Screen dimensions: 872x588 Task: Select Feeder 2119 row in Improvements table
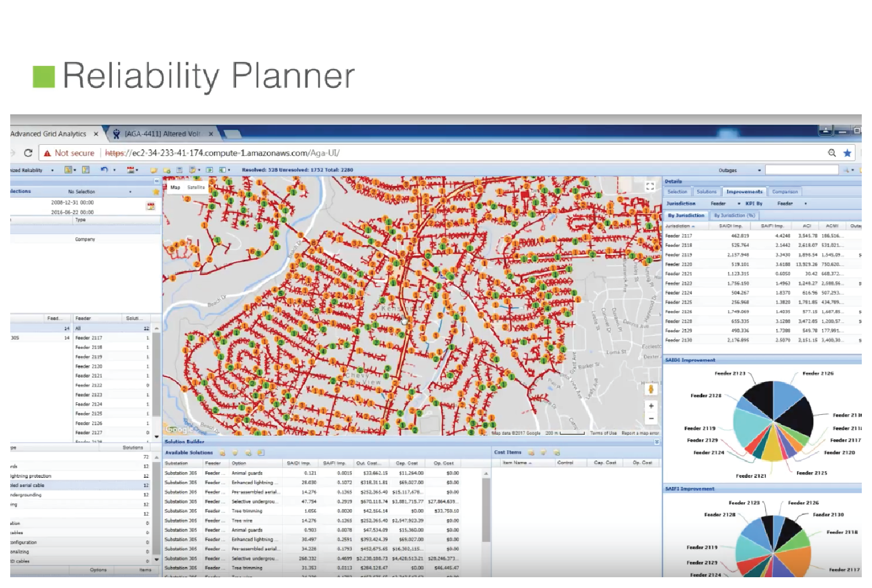point(762,255)
